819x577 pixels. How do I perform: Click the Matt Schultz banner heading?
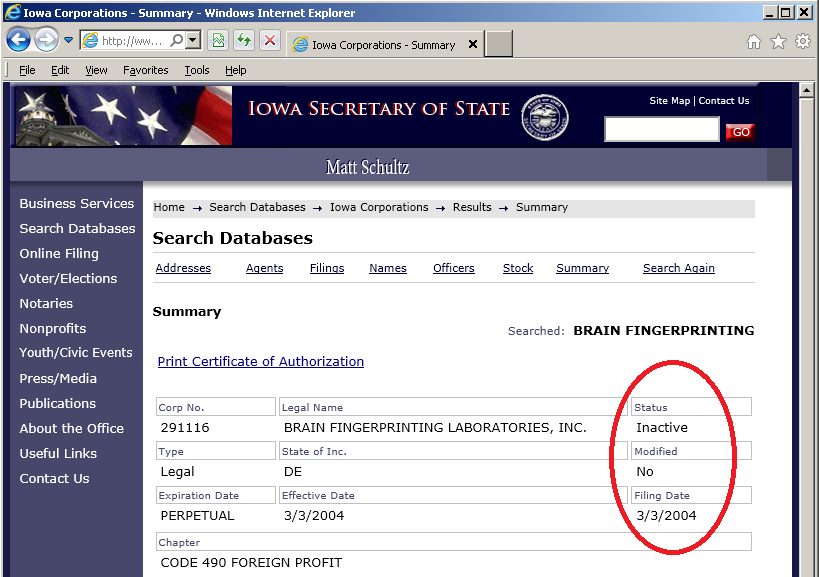(367, 167)
